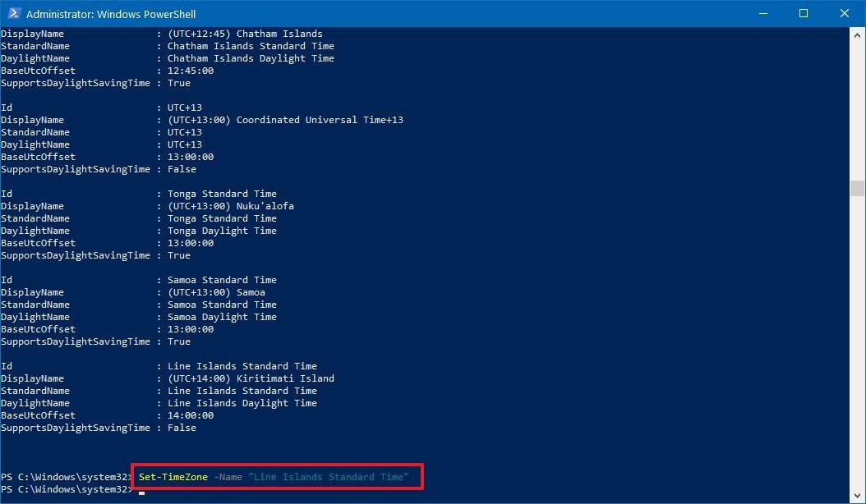Maximize the PowerShell window

803,14
